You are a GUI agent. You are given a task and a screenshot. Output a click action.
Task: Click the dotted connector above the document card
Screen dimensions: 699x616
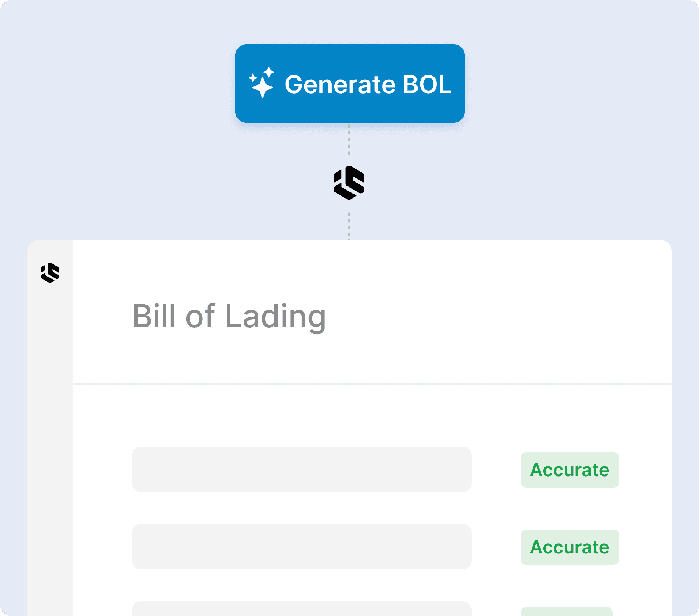pyautogui.click(x=349, y=225)
